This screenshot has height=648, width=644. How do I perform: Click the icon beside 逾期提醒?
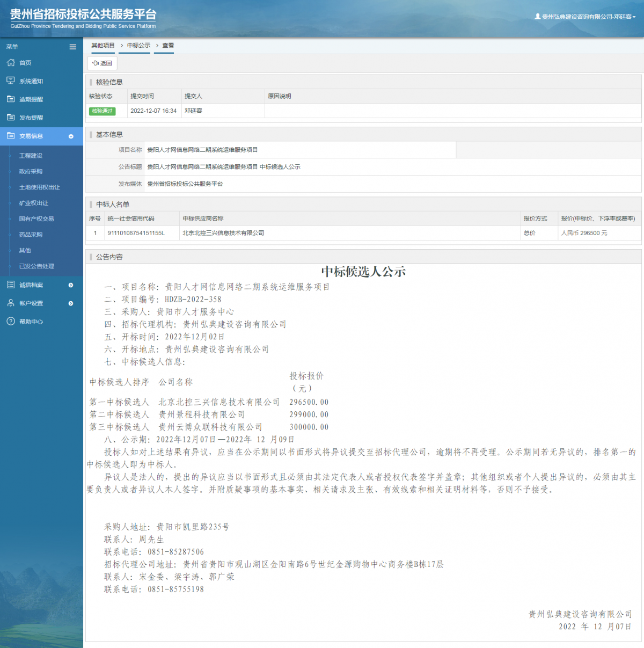click(11, 99)
